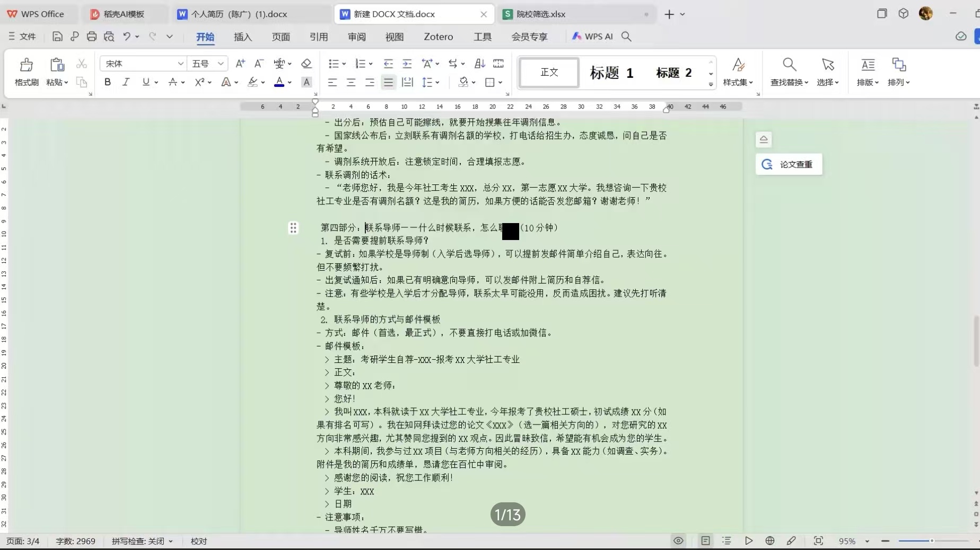Screen dimensions: 980x550
Task: Click the center align icon
Action: coord(351,83)
